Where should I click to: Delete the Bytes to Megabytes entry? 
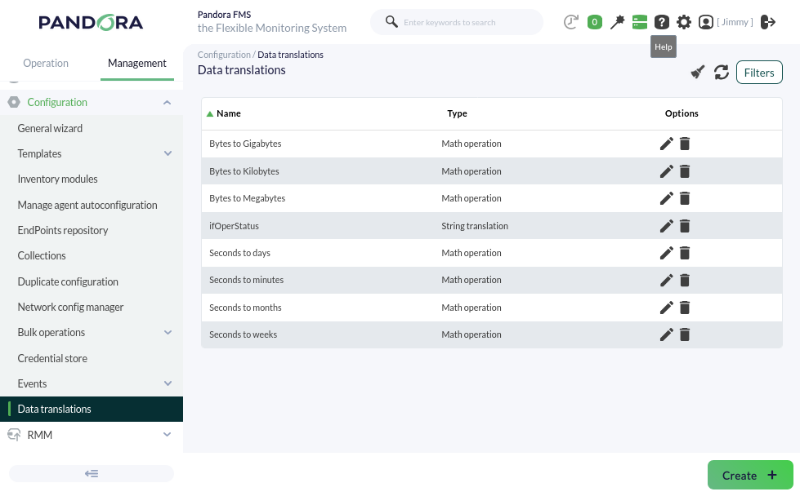685,199
